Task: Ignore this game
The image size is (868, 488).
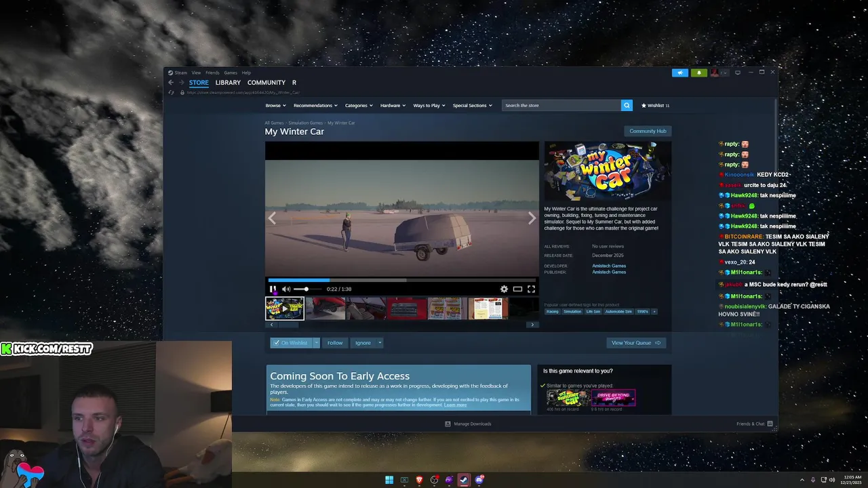Action: point(363,343)
